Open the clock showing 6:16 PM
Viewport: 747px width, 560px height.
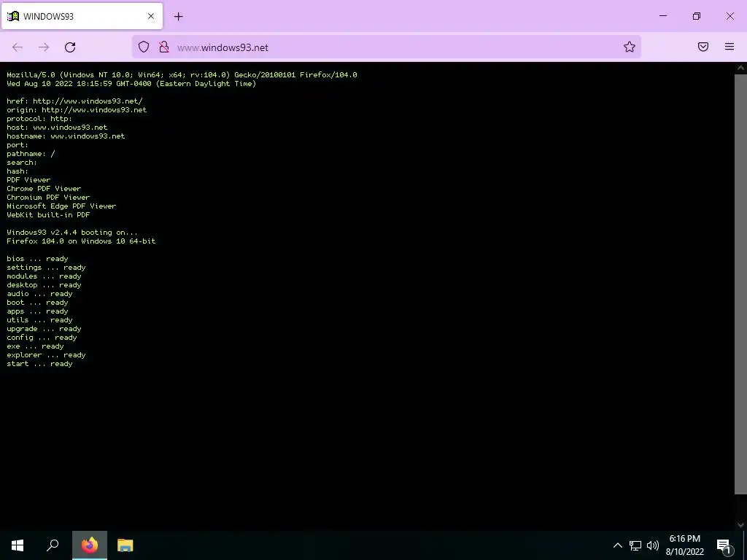tap(684, 545)
